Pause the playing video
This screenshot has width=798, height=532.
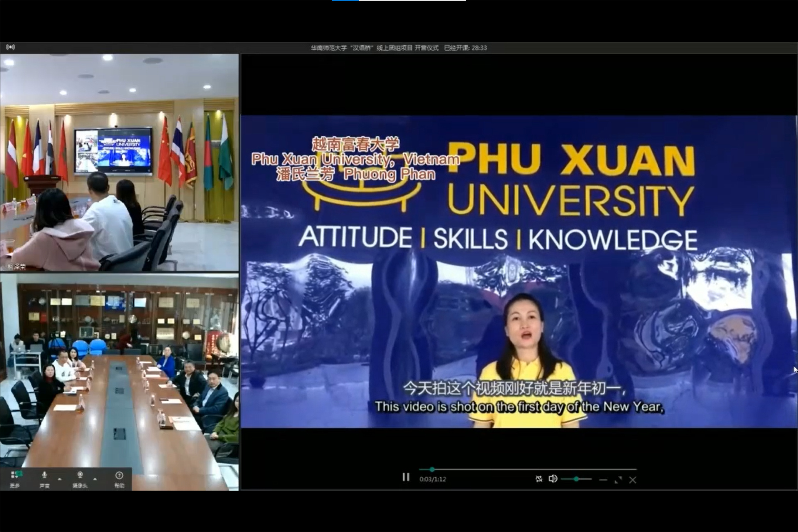pyautogui.click(x=406, y=477)
